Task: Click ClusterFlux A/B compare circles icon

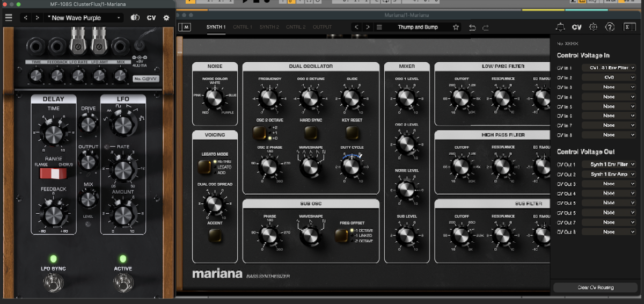Action: (x=135, y=18)
